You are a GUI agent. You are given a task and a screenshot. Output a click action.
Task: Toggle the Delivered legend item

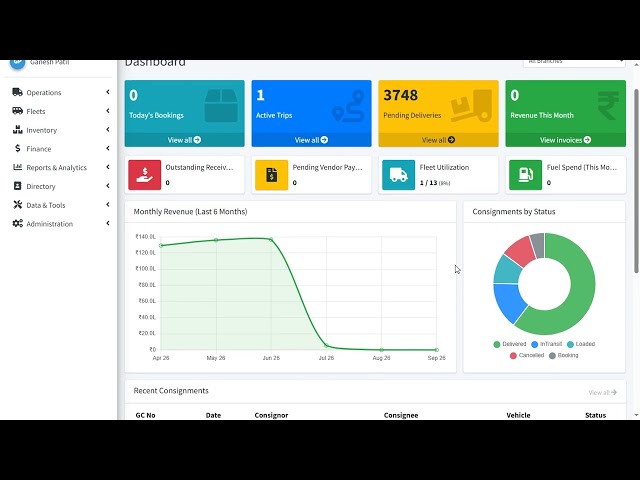tap(510, 344)
